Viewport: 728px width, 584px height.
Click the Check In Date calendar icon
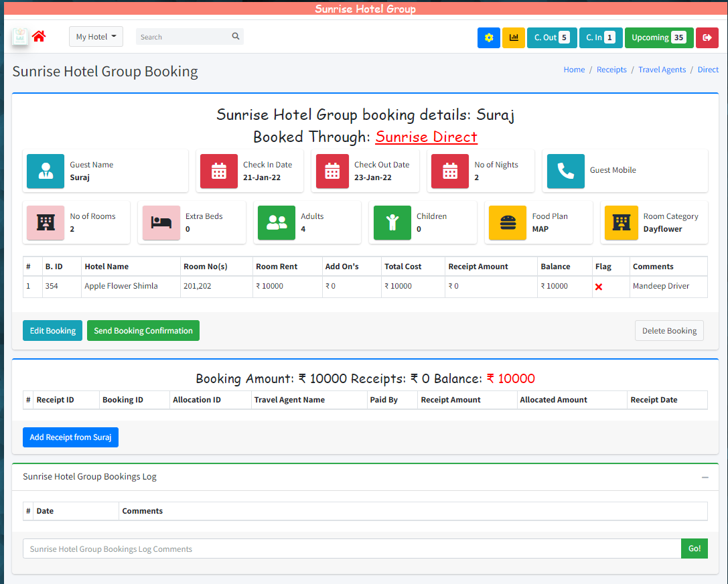[219, 171]
